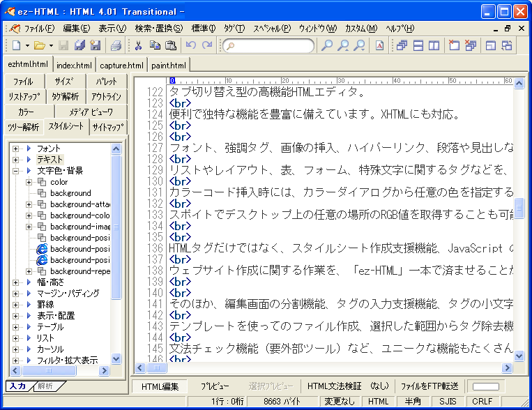The image size is (532, 410).
Task: Click the first magnifier search icon
Action: (327, 45)
